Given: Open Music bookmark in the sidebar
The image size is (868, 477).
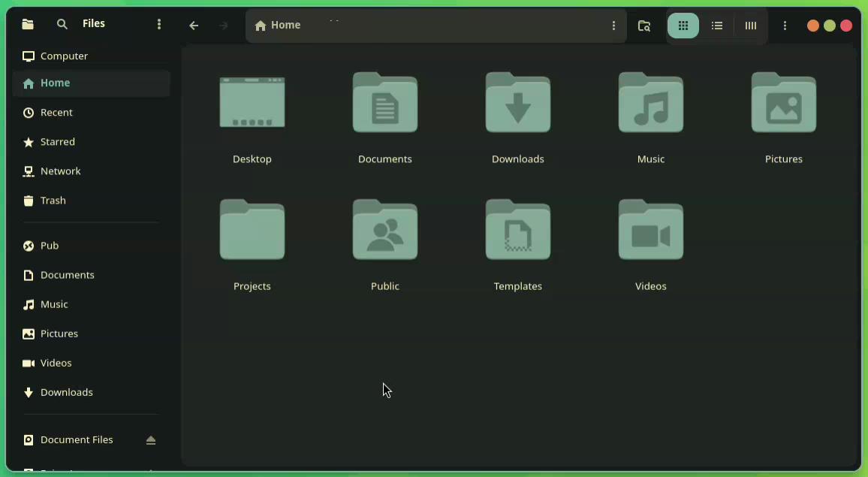Looking at the screenshot, I should coord(91,304).
